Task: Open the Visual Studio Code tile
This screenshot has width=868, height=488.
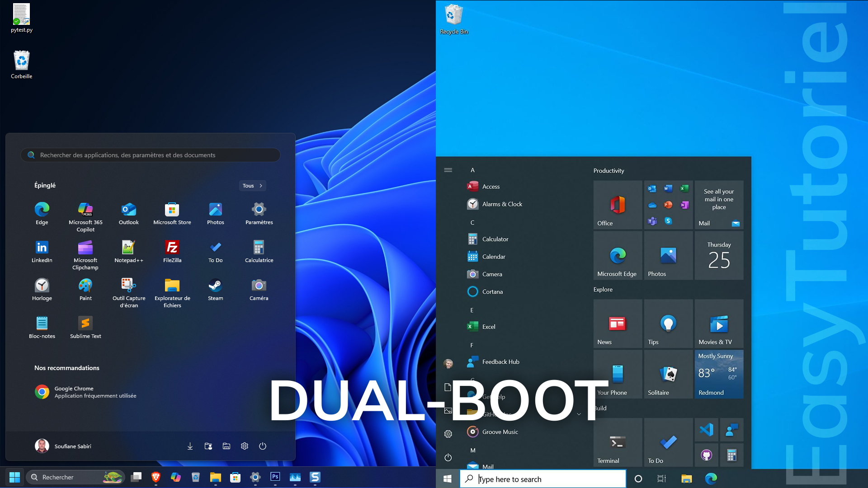Action: click(x=707, y=430)
